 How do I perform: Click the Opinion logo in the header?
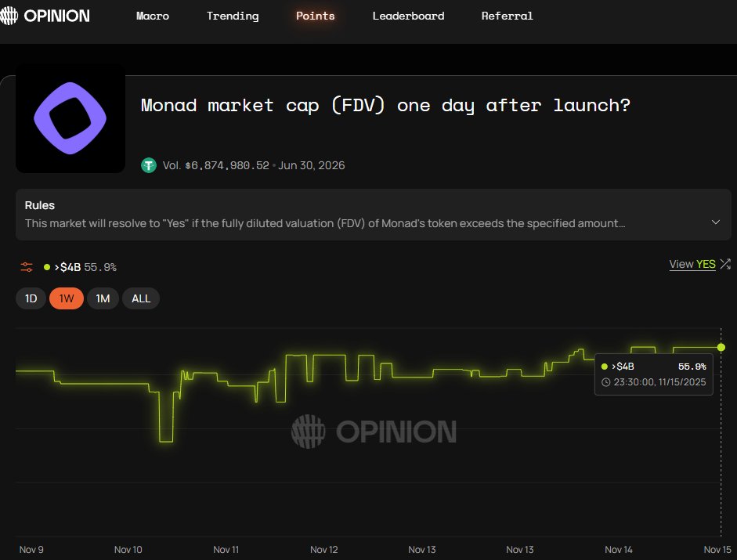(x=45, y=15)
